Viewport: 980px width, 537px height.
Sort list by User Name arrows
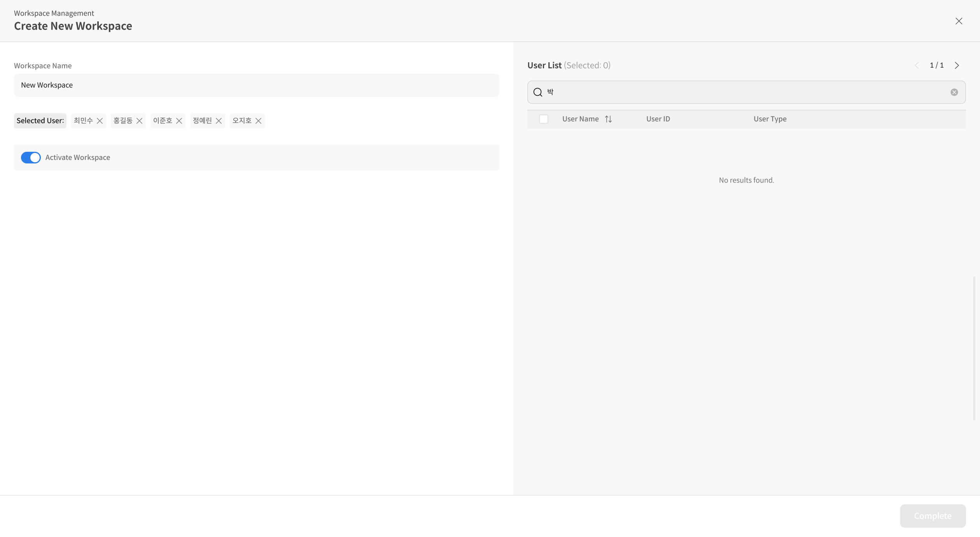(x=609, y=119)
